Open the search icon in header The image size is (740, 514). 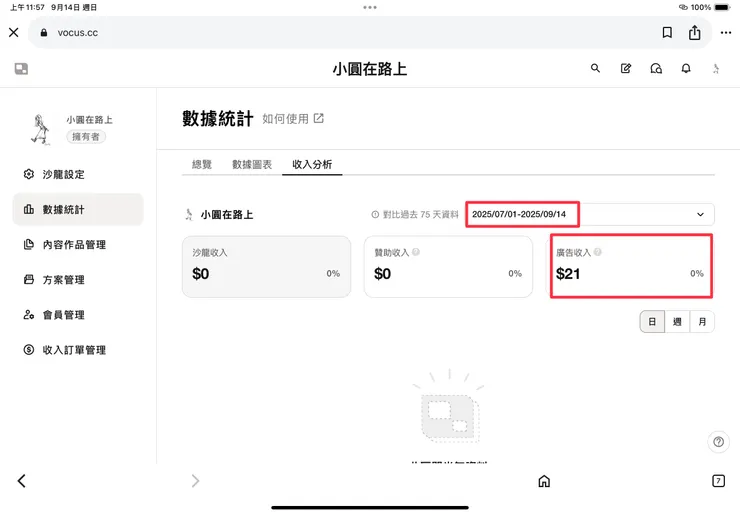(x=596, y=69)
